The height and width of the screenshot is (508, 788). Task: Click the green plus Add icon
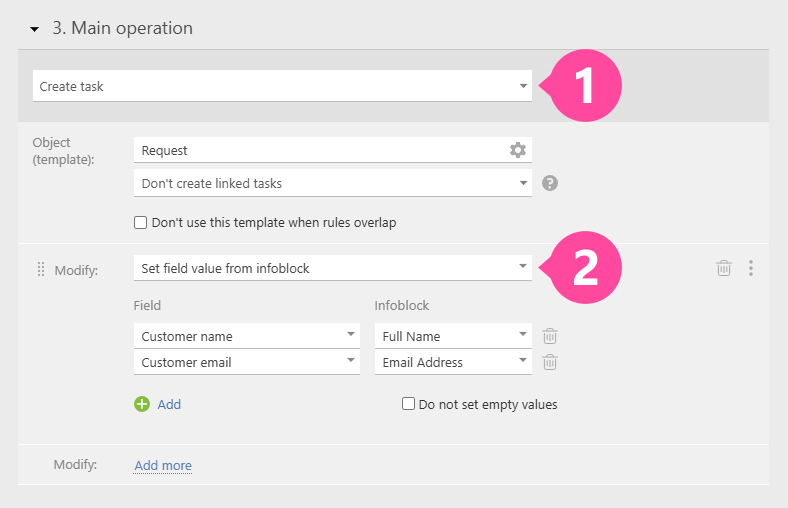142,404
